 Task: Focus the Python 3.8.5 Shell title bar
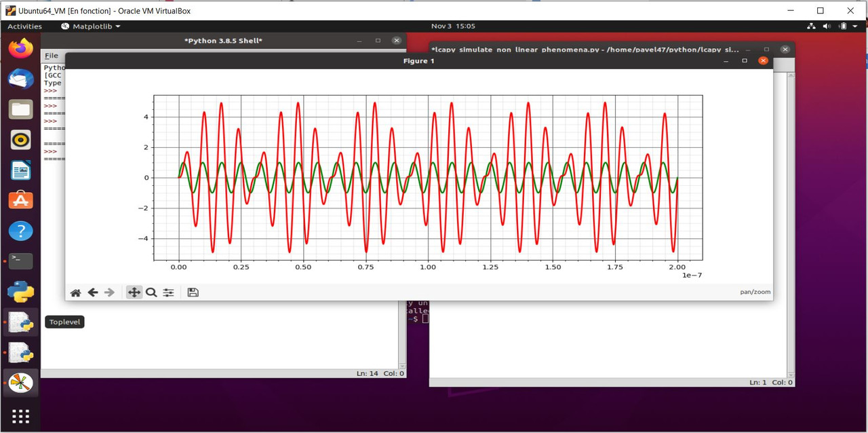coord(223,41)
